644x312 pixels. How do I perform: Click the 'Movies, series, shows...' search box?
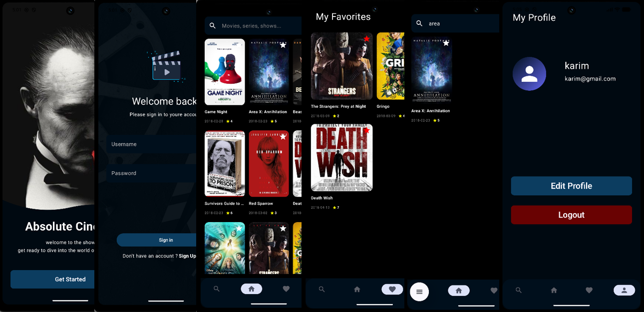tap(253, 25)
